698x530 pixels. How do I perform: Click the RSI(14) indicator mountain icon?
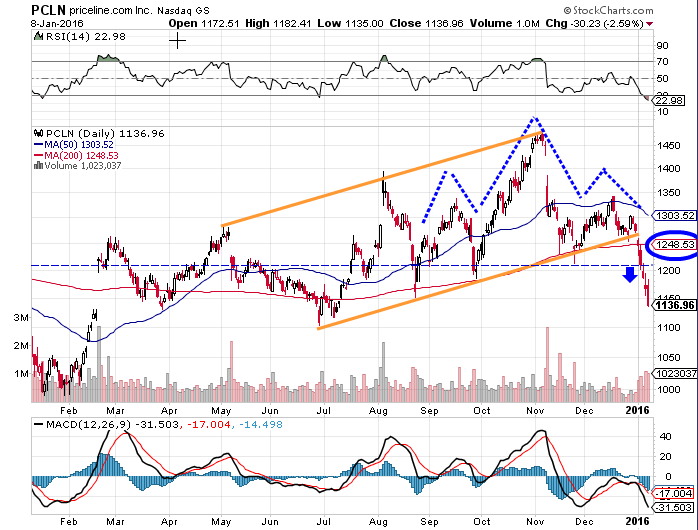point(39,36)
